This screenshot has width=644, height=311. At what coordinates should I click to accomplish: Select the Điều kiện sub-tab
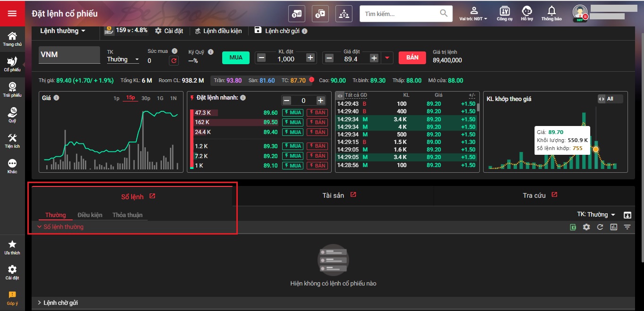(90, 215)
